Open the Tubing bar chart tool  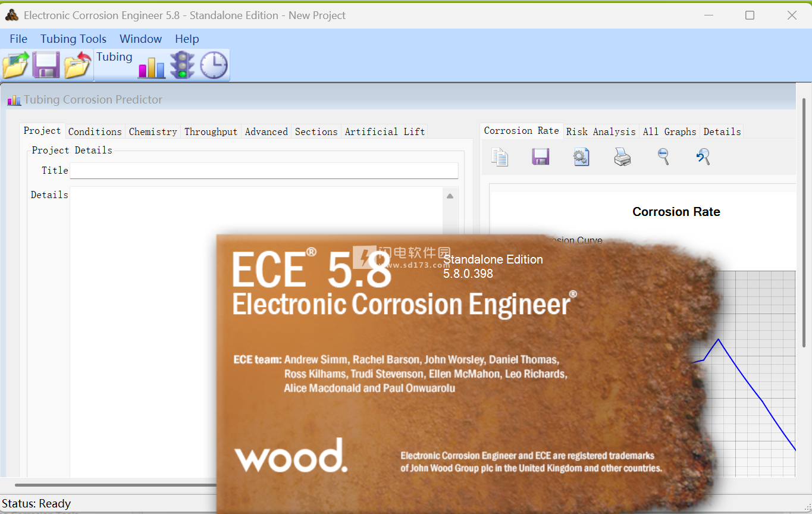pyautogui.click(x=152, y=67)
